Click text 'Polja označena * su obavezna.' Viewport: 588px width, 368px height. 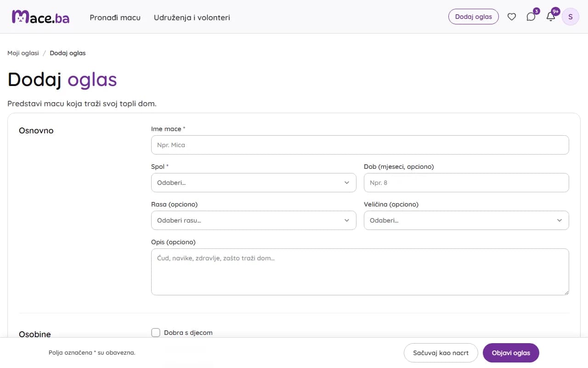coord(92,353)
